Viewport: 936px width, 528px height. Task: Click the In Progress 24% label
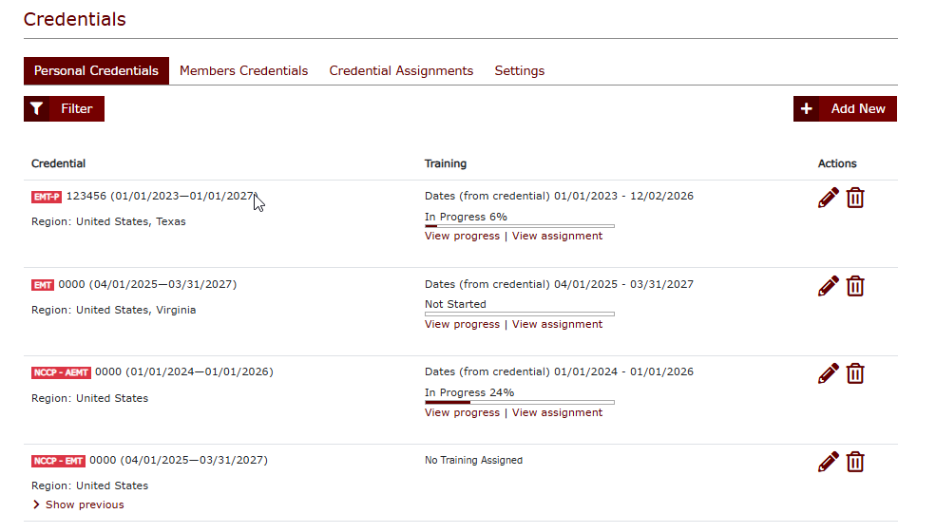[x=469, y=393]
